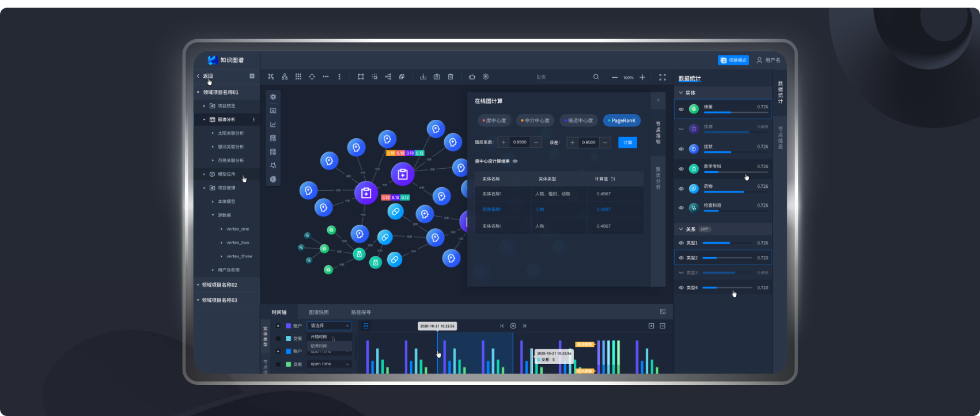Expand the 项目预览 tree node

tap(204, 106)
